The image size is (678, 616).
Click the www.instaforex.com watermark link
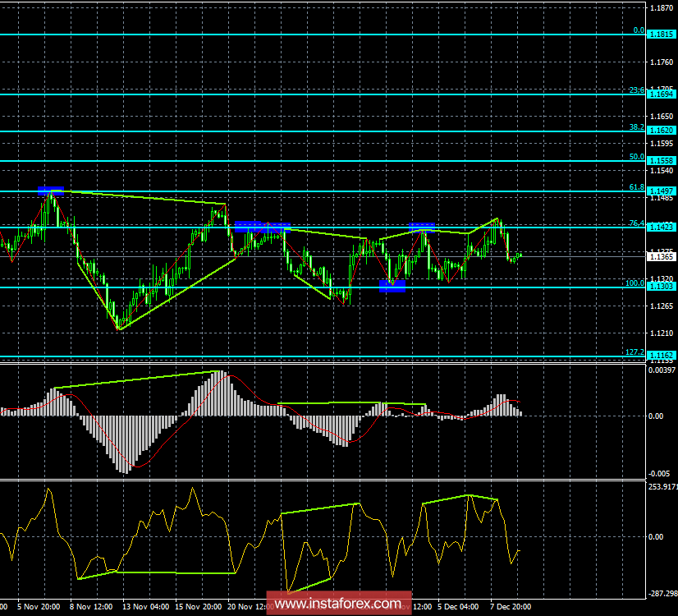tap(338, 605)
